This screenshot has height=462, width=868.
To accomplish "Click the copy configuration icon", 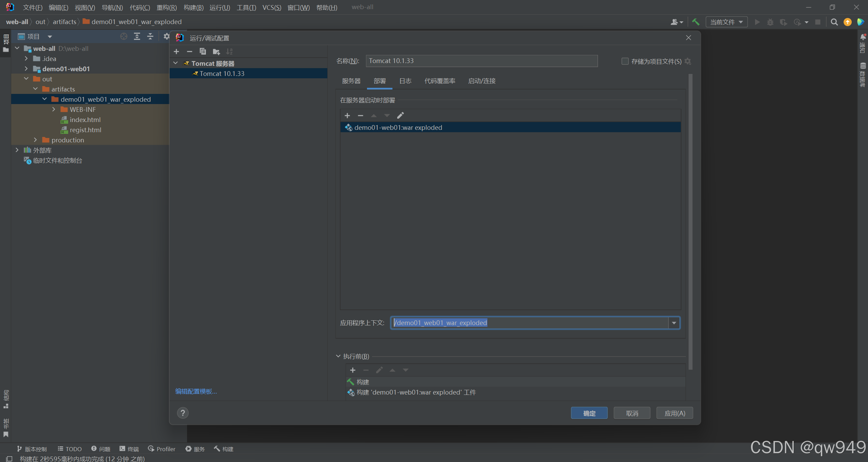I will [x=203, y=52].
